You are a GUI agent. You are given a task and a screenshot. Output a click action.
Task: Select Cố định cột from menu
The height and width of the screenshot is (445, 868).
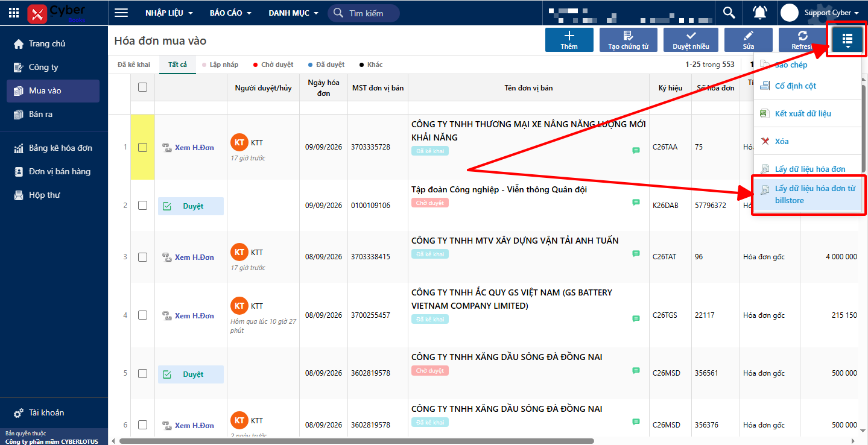808,86
